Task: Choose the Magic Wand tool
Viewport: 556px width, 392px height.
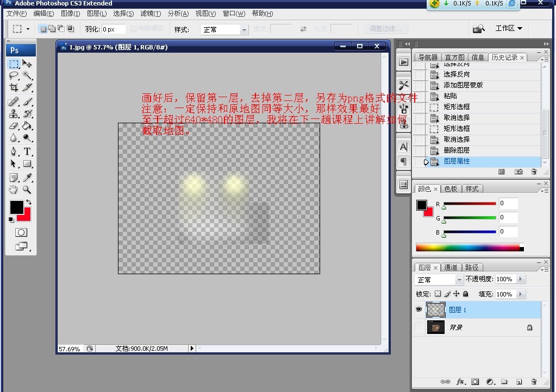Action: (x=27, y=75)
